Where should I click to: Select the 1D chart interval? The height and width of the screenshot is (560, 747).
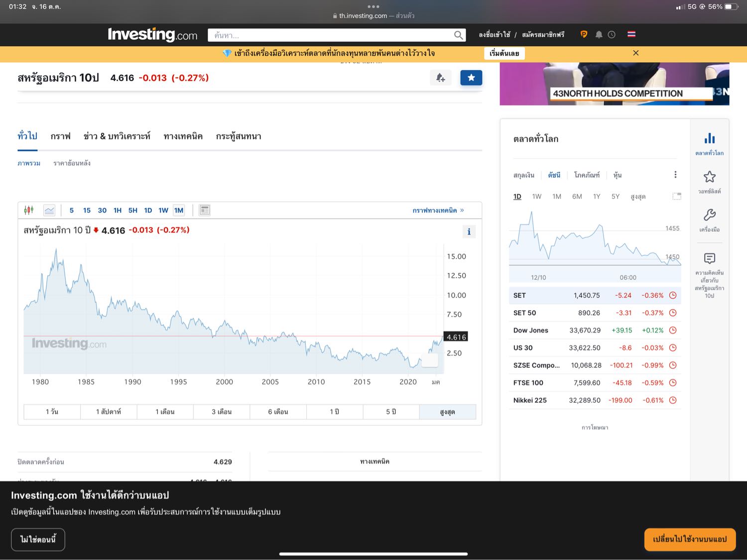(148, 211)
